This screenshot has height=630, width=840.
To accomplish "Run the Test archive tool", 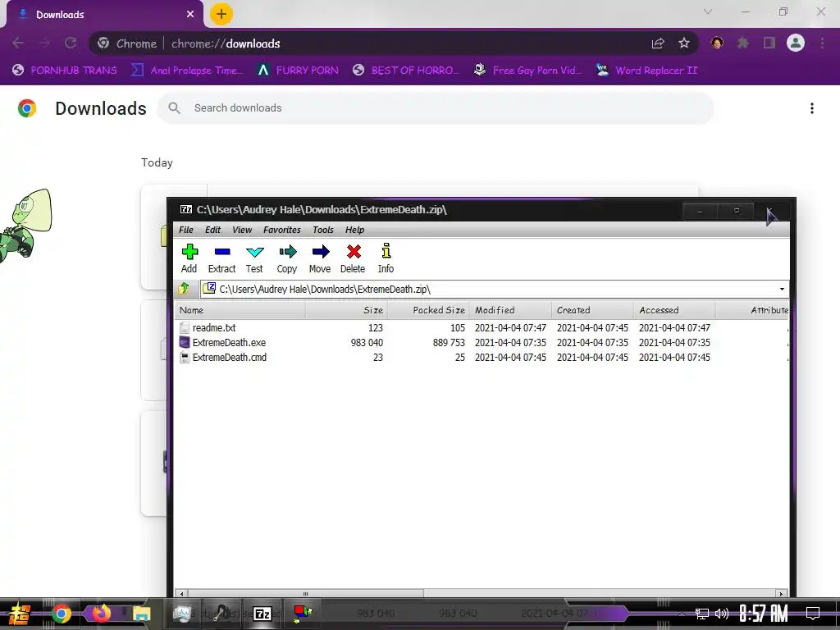I will (x=254, y=258).
